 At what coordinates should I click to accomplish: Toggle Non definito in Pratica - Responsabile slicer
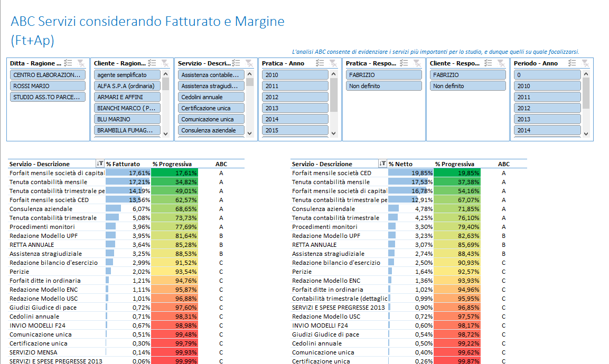[379, 86]
